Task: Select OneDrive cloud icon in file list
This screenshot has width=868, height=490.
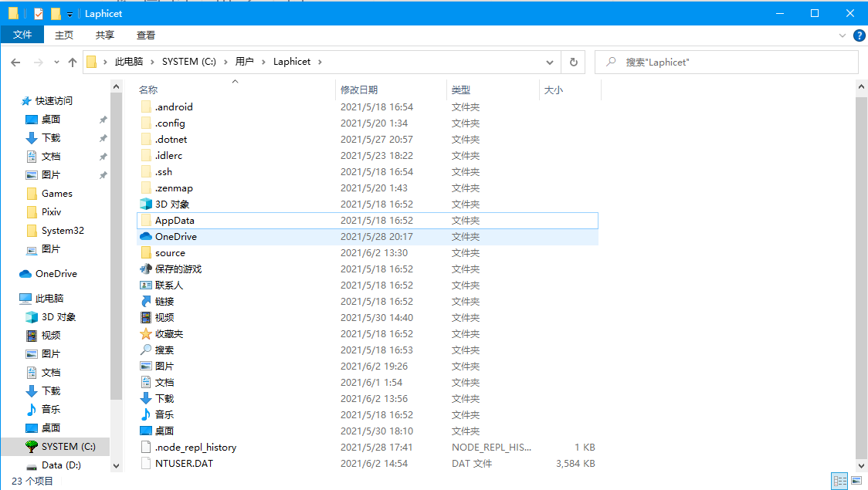Action: pos(146,236)
